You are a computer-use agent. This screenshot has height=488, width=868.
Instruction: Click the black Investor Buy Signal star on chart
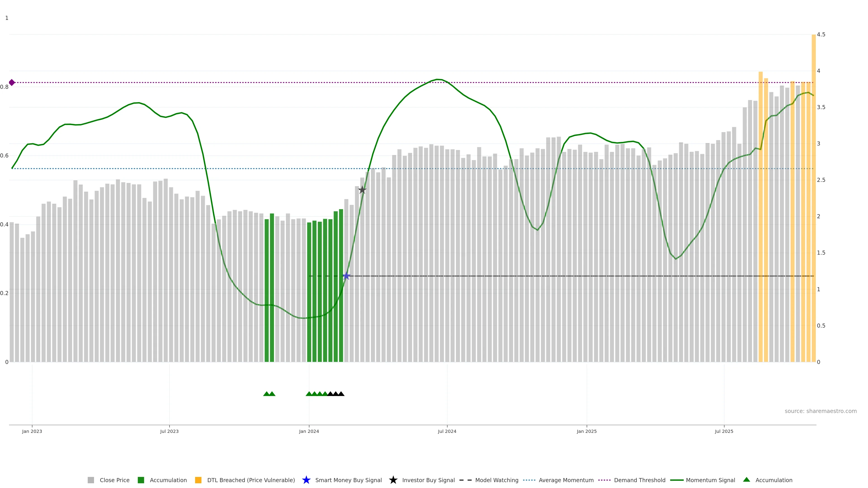pos(362,190)
